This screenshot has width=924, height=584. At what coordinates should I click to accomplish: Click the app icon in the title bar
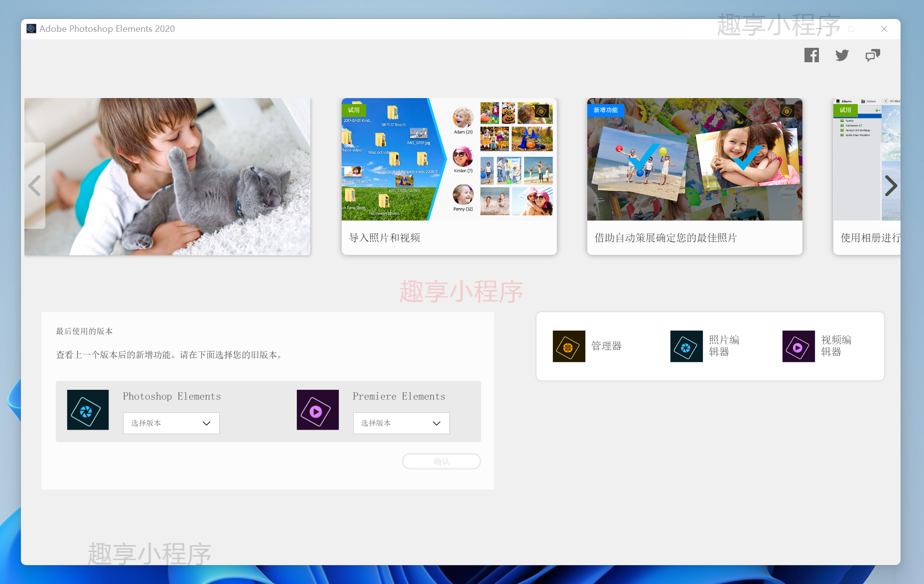point(31,29)
